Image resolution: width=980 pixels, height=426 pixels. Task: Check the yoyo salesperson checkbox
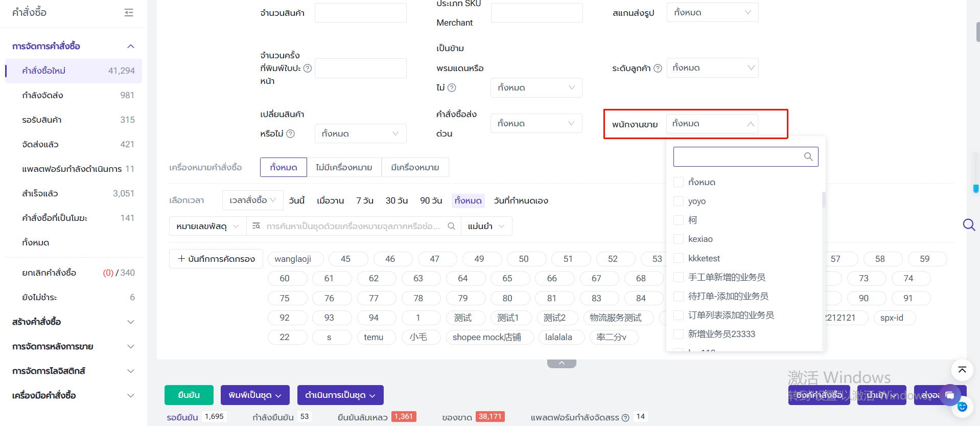[x=679, y=201]
